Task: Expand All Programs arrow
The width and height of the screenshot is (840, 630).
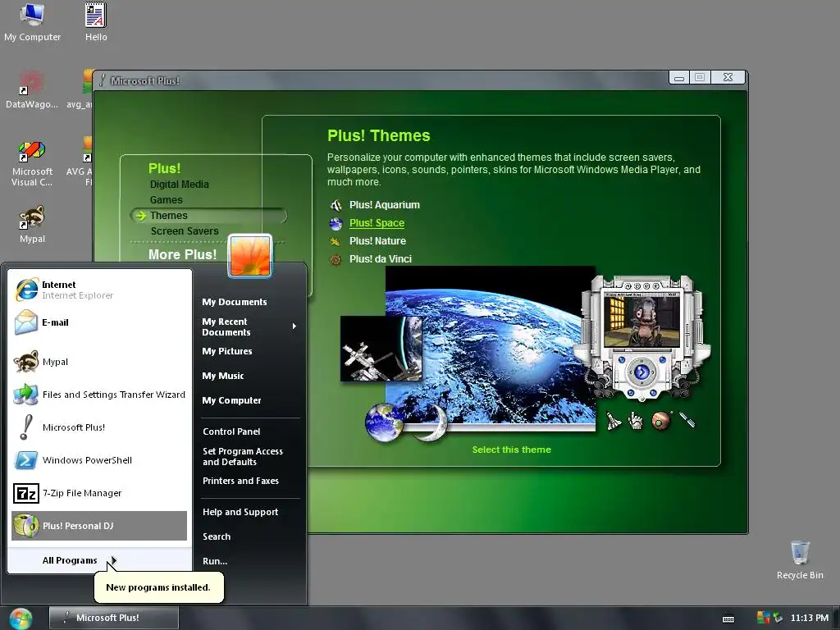Action: point(113,560)
